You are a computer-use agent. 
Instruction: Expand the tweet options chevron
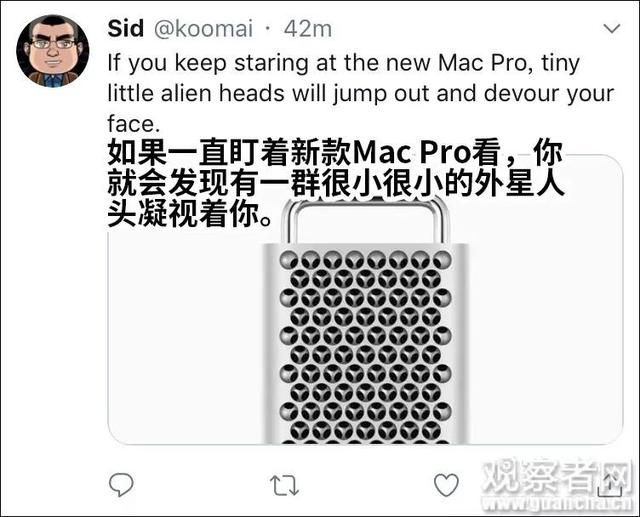(x=612, y=29)
